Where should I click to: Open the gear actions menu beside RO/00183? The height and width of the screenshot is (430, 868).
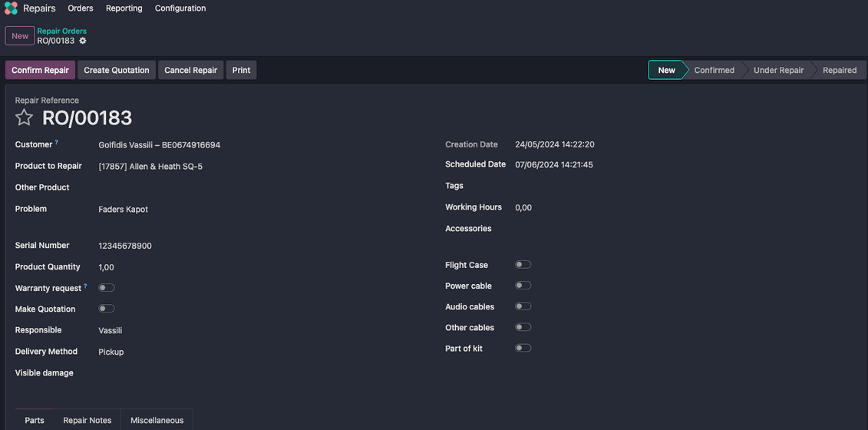click(x=83, y=41)
